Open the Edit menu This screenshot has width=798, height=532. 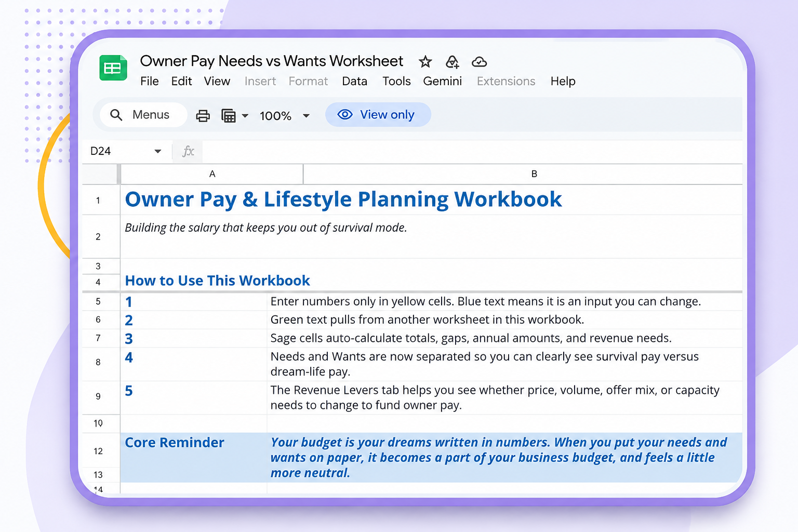181,82
